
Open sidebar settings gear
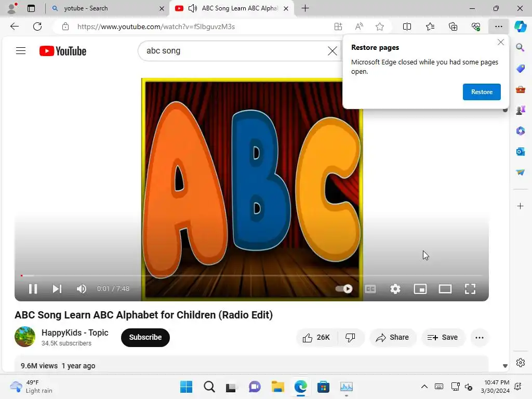coord(520,363)
